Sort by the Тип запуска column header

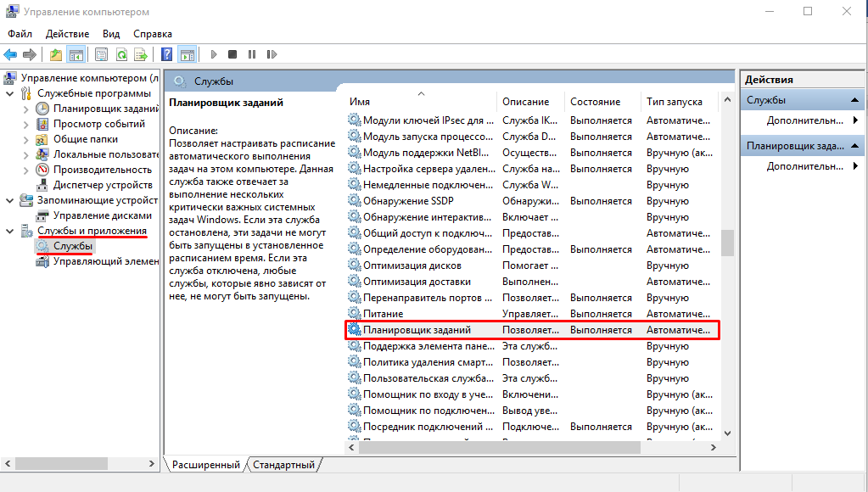point(679,101)
